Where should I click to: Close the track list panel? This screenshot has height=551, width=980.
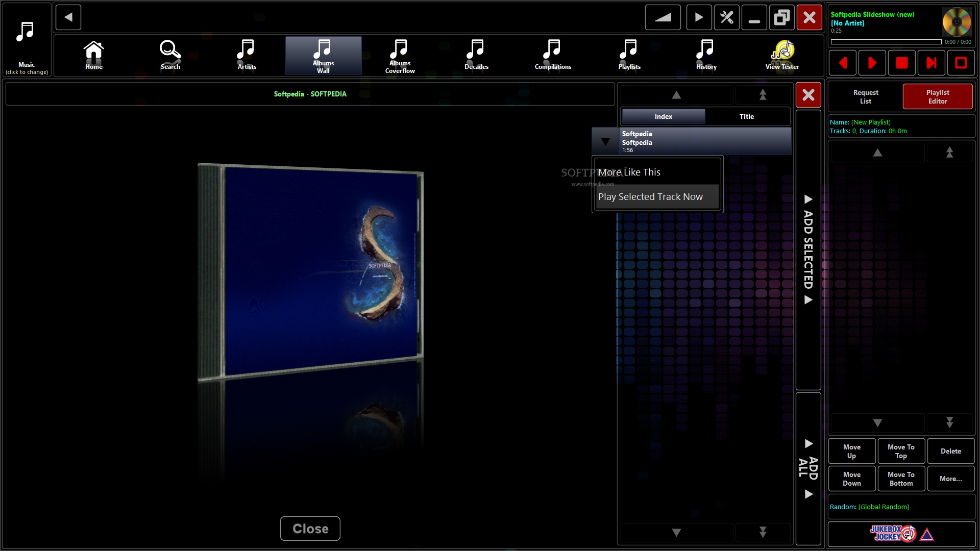pos(808,95)
